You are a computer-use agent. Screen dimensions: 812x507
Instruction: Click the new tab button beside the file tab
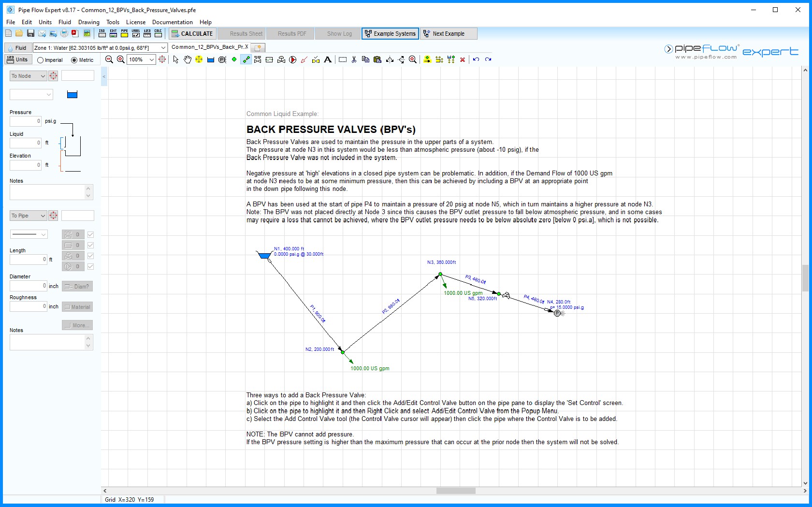tap(258, 47)
